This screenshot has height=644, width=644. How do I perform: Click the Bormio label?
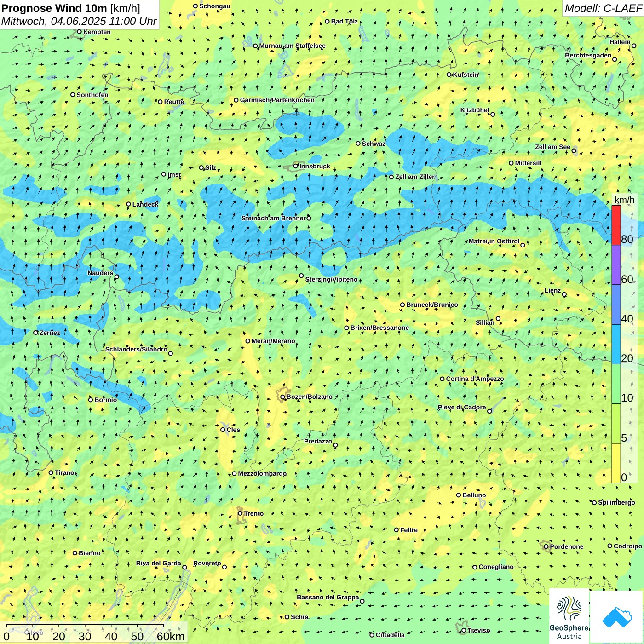point(105,400)
